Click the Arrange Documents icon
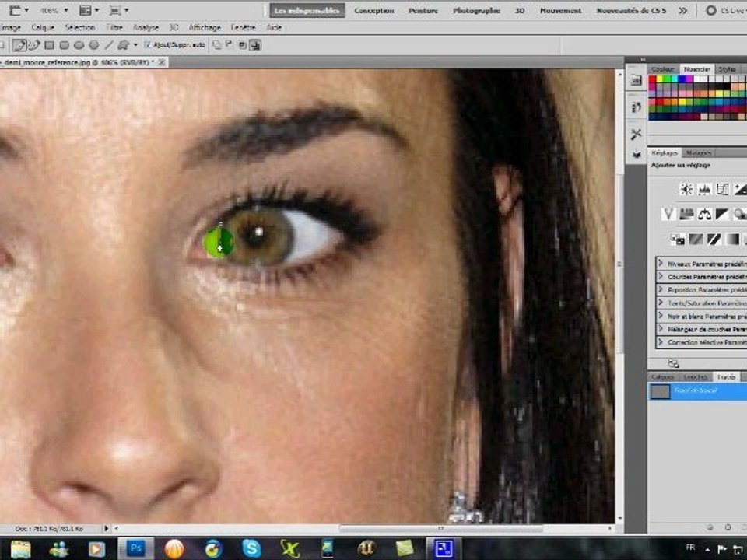Viewport: 747px width, 560px height. pos(86,10)
